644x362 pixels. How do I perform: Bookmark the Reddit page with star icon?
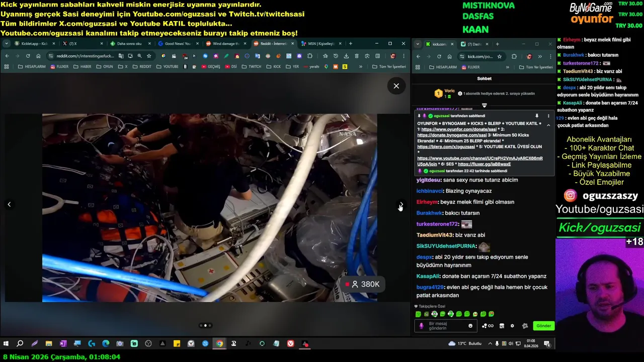149,56
